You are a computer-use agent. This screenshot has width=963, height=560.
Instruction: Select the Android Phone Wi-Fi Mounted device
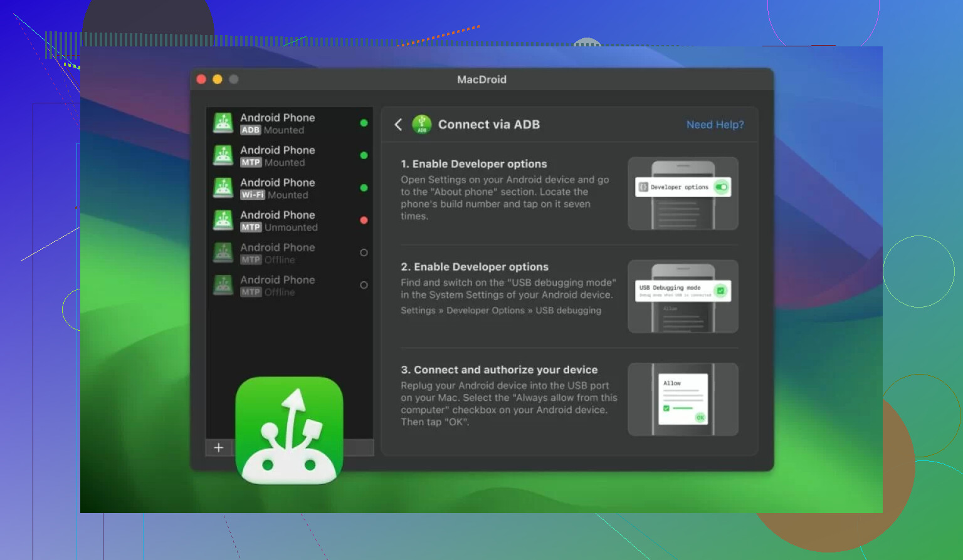pos(290,188)
